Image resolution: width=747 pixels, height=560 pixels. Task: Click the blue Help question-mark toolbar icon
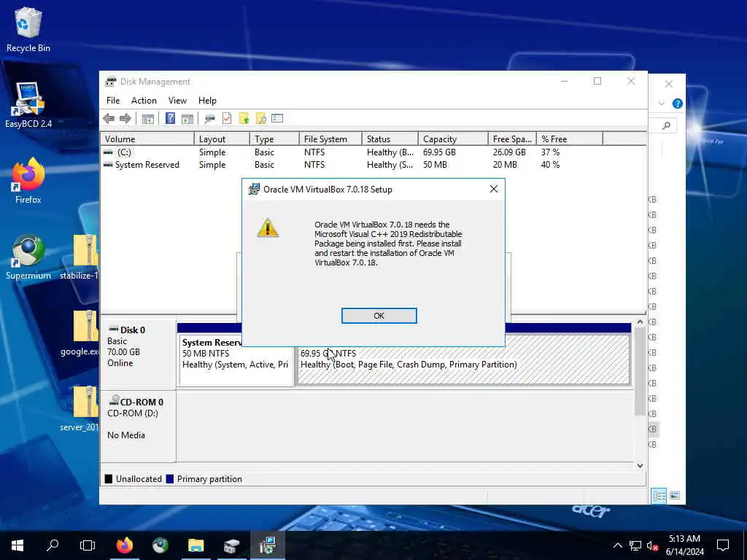170,119
